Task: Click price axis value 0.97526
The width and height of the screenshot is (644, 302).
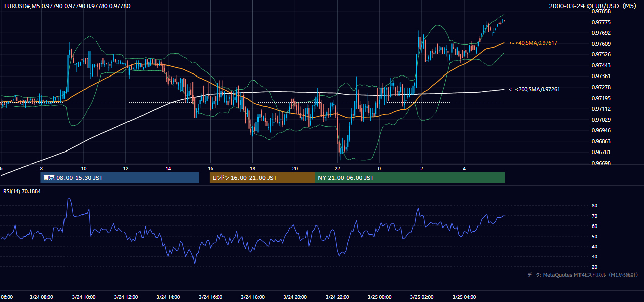Action: 601,54
